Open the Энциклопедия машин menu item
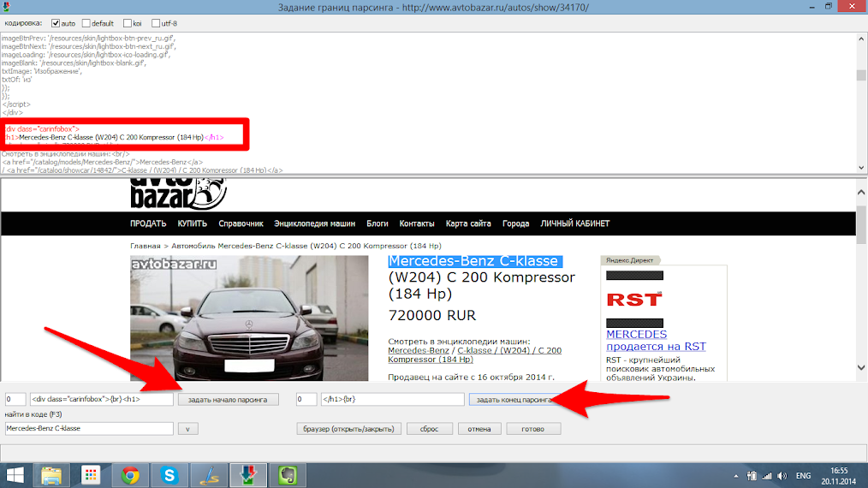 (x=314, y=223)
